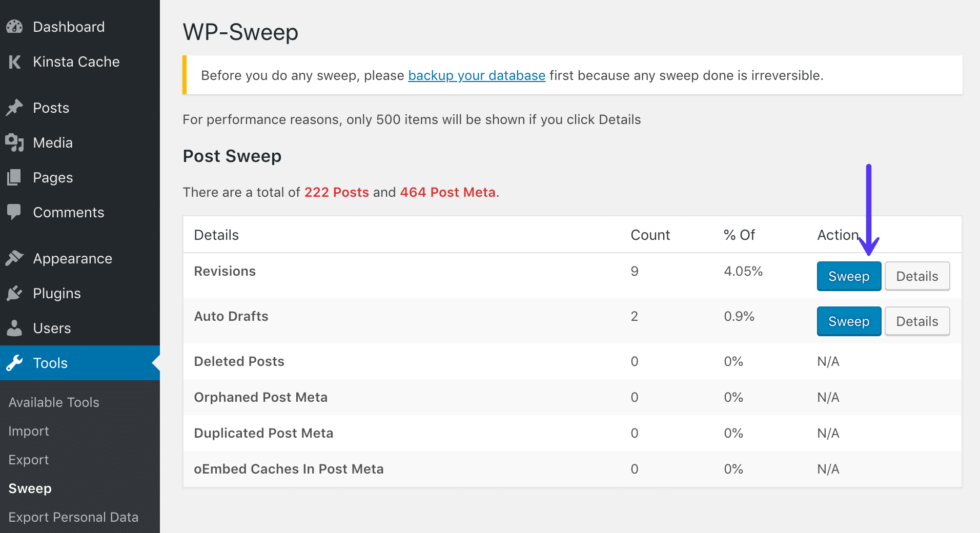980x533 pixels.
Task: Click the backup your database link
Action: (x=476, y=75)
